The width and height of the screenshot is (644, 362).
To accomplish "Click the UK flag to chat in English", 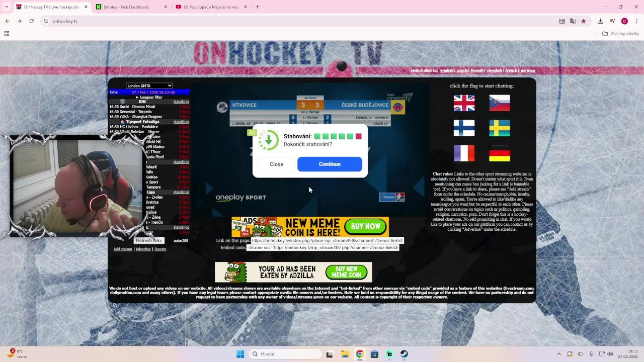I will (x=464, y=103).
